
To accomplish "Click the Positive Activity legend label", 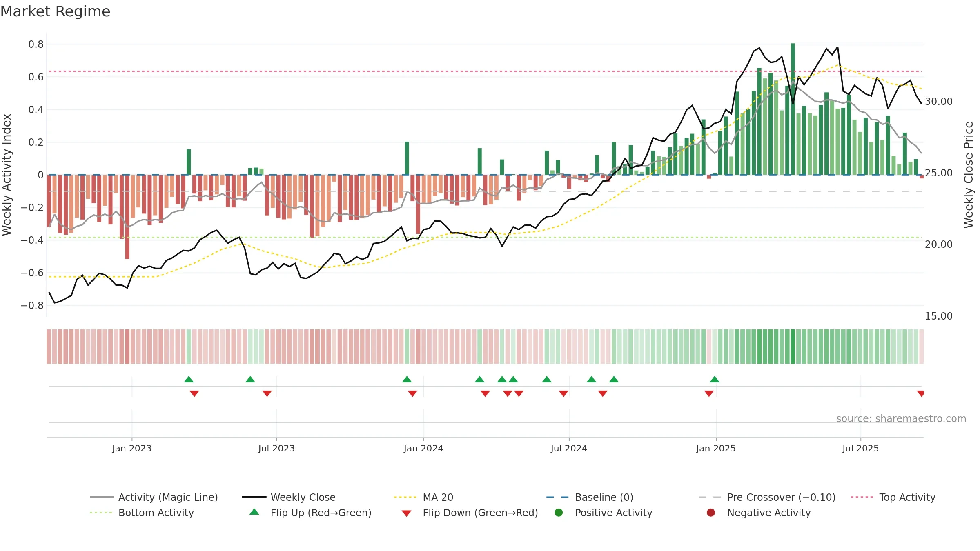I will click(x=613, y=513).
